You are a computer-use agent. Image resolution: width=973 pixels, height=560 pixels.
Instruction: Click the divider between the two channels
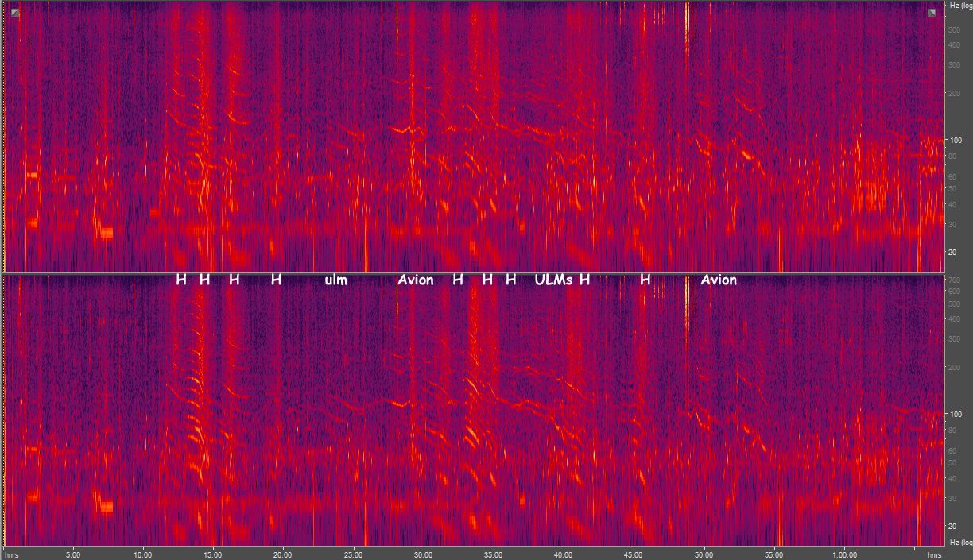pyautogui.click(x=477, y=273)
